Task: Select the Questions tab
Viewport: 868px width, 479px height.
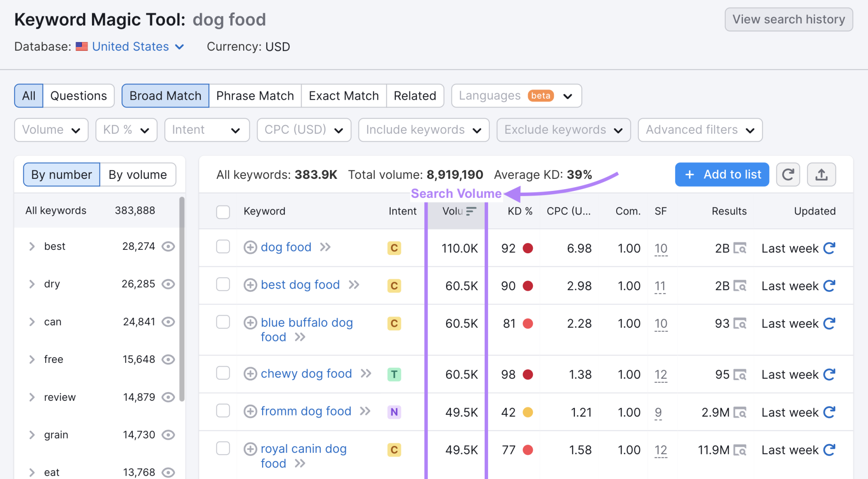Action: (78, 95)
